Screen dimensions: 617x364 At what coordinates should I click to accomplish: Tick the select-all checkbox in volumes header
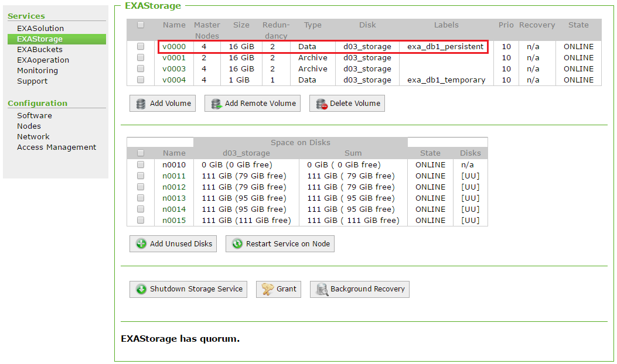[x=141, y=25]
